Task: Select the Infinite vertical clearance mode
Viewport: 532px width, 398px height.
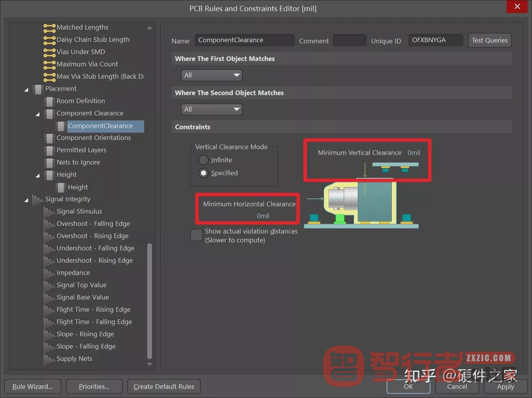Action: 203,160
